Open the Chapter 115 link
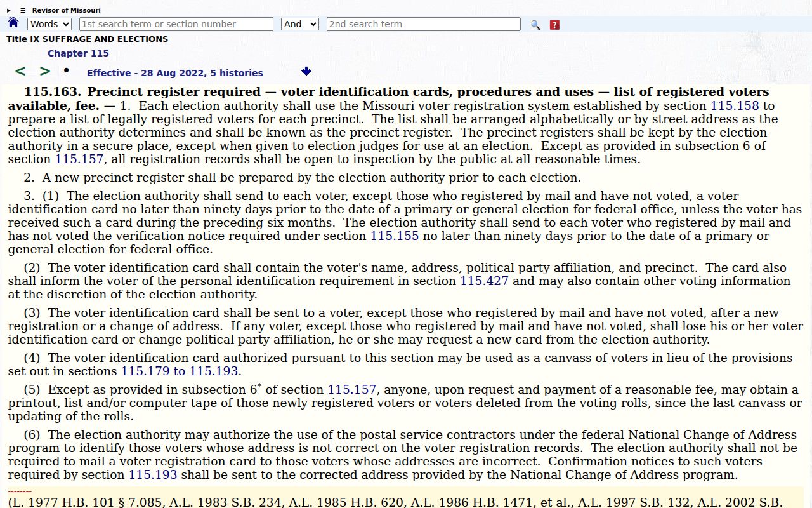 coord(78,53)
